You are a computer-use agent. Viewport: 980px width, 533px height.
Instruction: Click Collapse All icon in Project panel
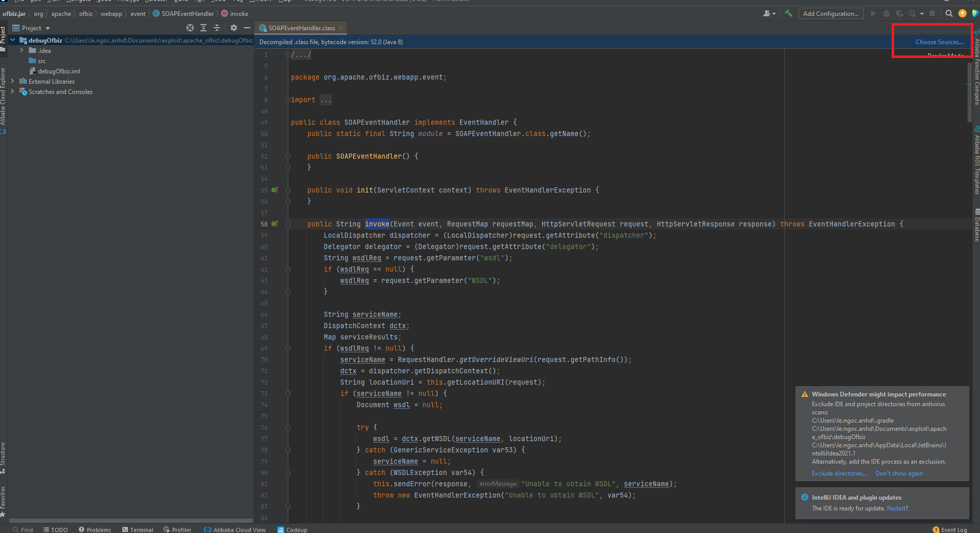217,28
